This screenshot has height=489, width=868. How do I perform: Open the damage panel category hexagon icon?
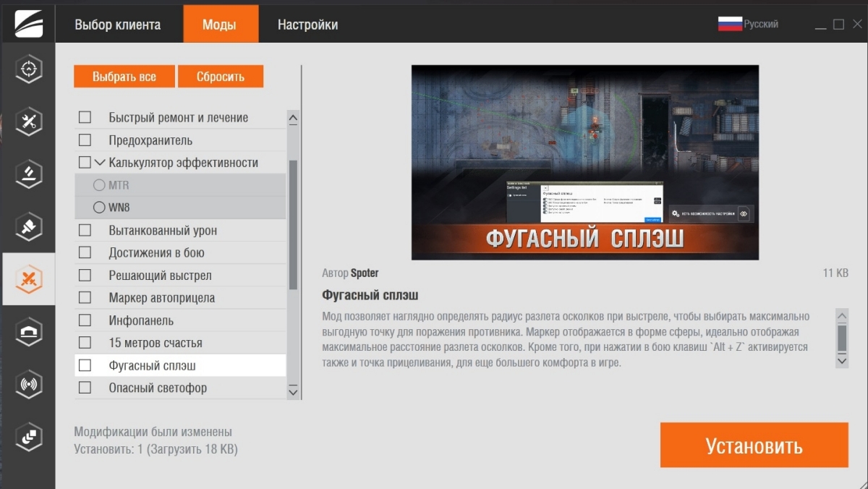[x=29, y=174]
